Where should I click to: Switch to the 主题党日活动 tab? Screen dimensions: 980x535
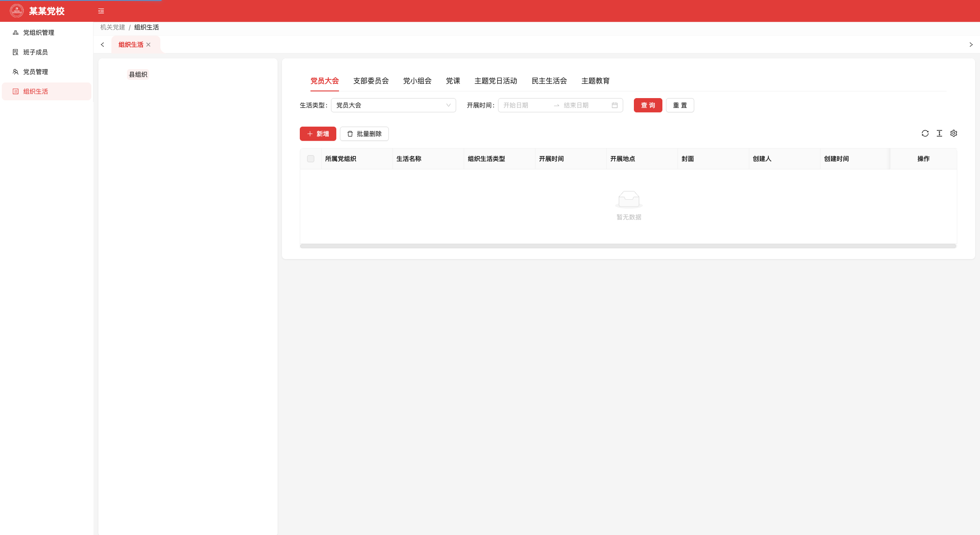tap(496, 81)
